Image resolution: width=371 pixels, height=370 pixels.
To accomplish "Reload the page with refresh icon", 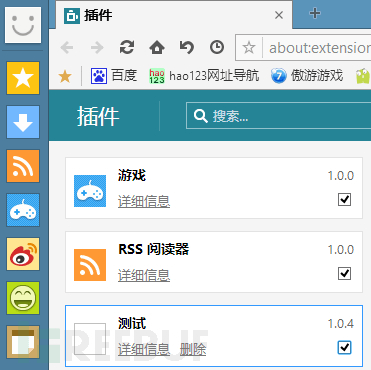I will 127,47.
